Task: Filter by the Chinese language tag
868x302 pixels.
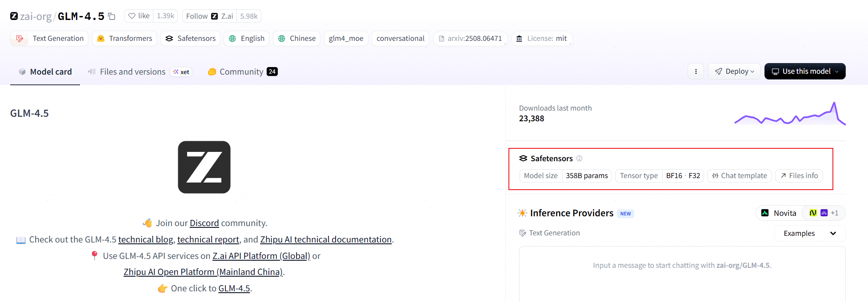Action: pos(296,38)
